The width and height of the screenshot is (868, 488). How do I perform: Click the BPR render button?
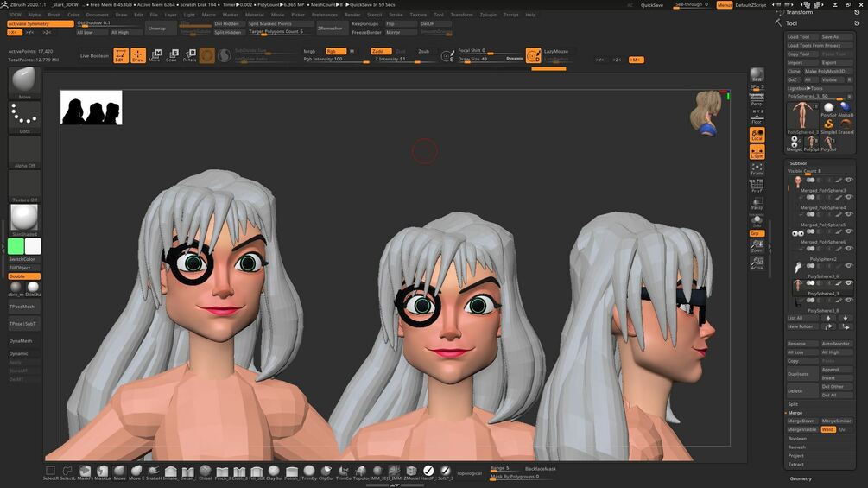pyautogui.click(x=757, y=74)
